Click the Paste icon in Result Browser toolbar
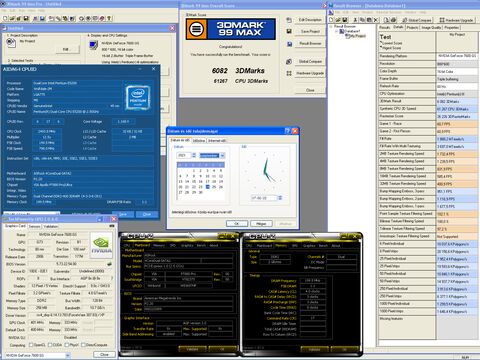480x360 pixels. [x=369, y=20]
